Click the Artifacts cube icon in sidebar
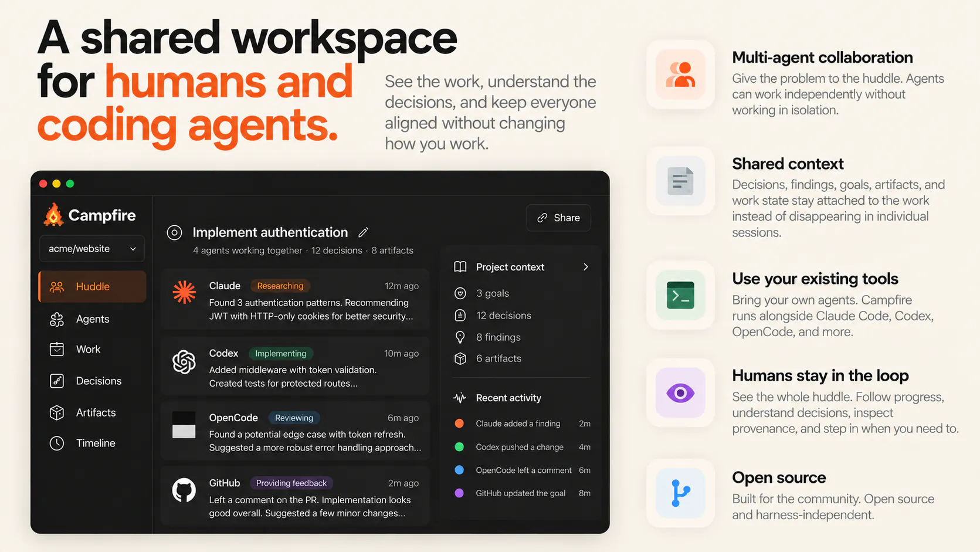980x552 pixels. tap(57, 413)
